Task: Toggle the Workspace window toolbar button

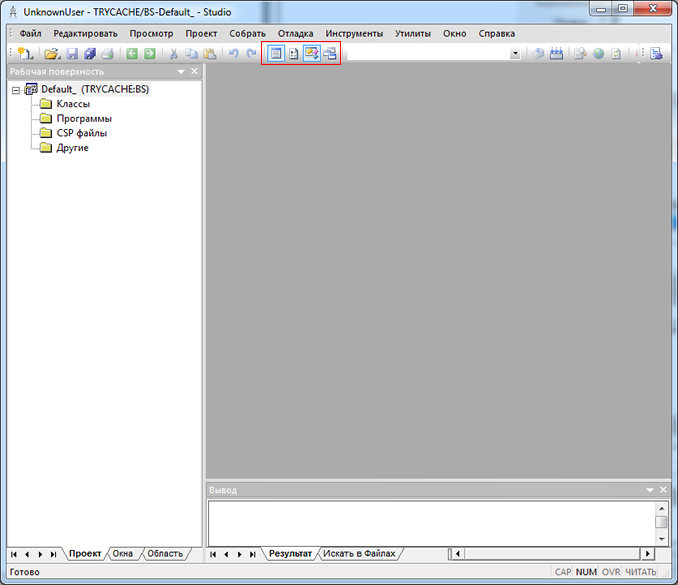Action: coord(276,54)
